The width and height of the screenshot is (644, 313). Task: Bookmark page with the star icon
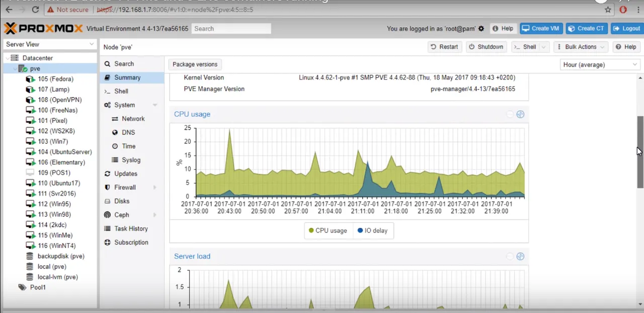[608, 10]
